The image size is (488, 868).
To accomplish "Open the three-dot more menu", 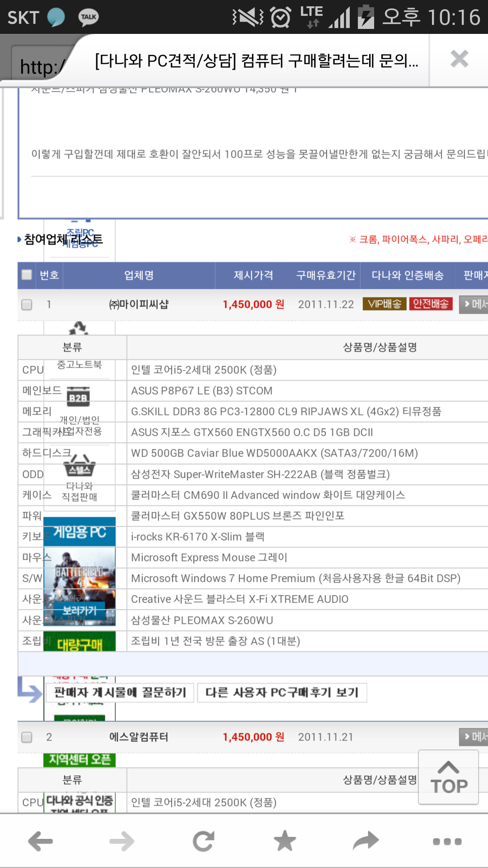I will point(447,841).
